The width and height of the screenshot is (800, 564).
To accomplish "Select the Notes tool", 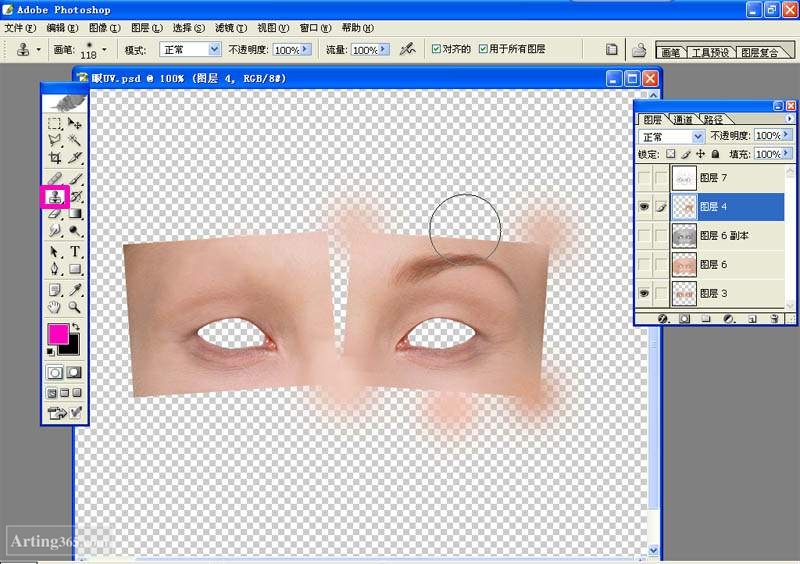I will [x=55, y=290].
